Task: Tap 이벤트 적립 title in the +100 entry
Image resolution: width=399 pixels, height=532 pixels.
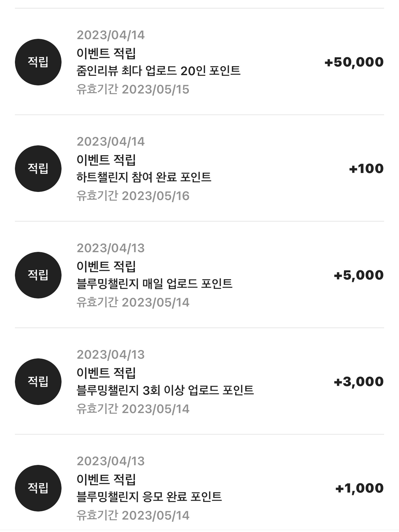Action: click(x=106, y=160)
